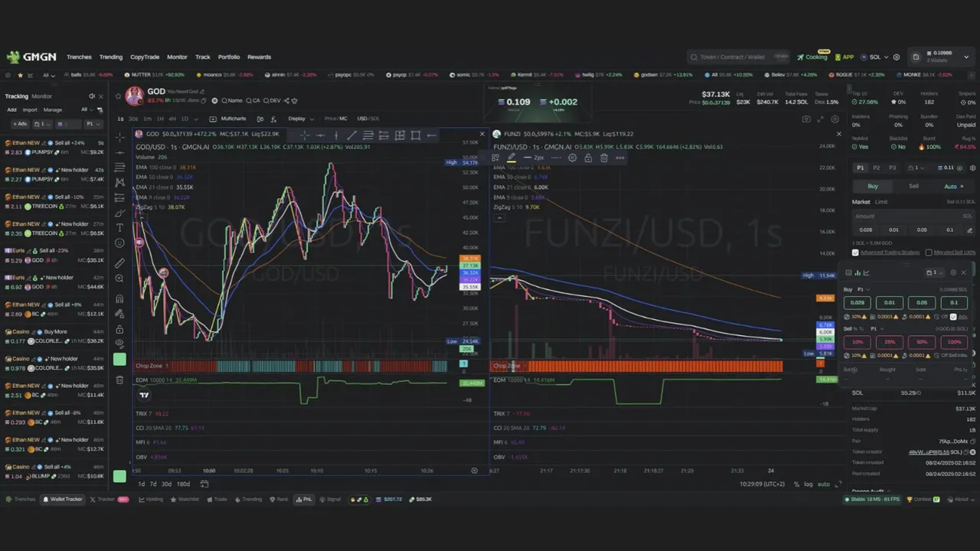Click the 0.028 quick buy button
This screenshot has height=551, width=980.
(x=857, y=302)
